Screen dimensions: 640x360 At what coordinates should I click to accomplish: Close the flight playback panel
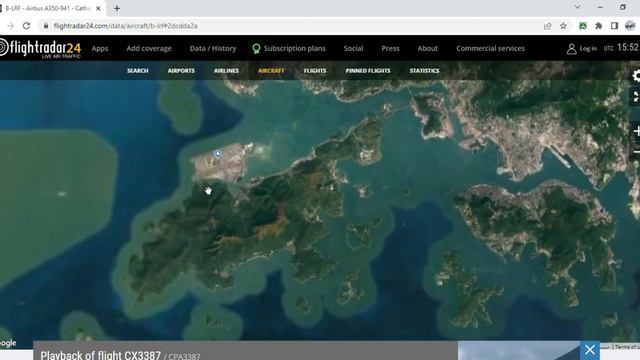590,350
